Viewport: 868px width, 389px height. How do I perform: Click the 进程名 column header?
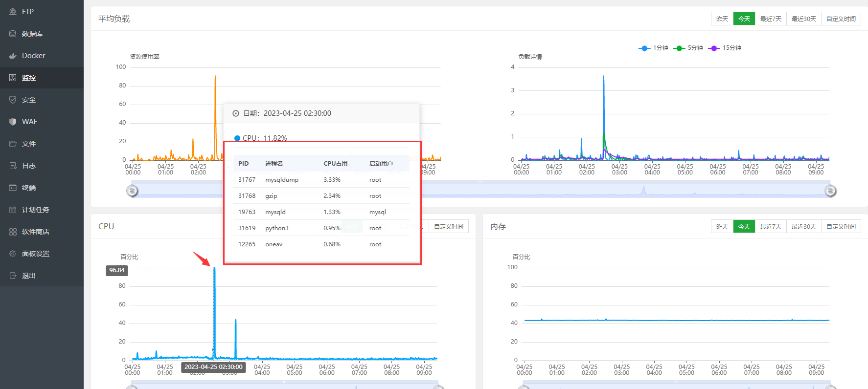tap(274, 164)
